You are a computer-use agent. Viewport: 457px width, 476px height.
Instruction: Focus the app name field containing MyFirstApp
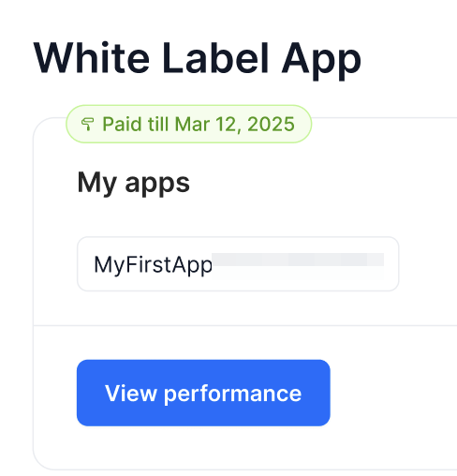[x=238, y=264]
